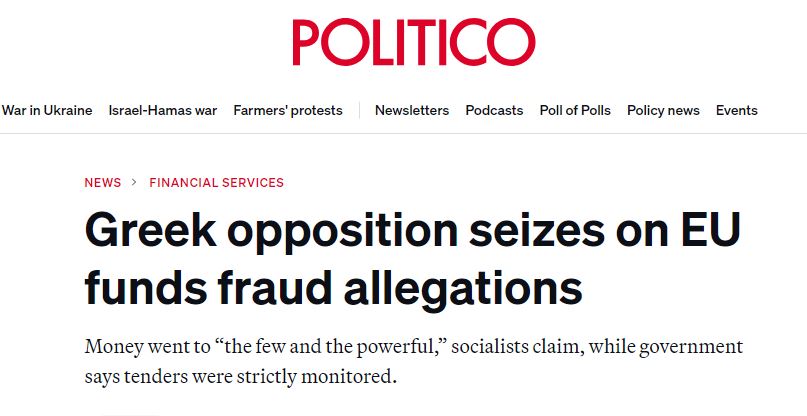Click the POLITICO logo
Image resolution: width=807 pixels, height=416 pixels.
(x=413, y=43)
